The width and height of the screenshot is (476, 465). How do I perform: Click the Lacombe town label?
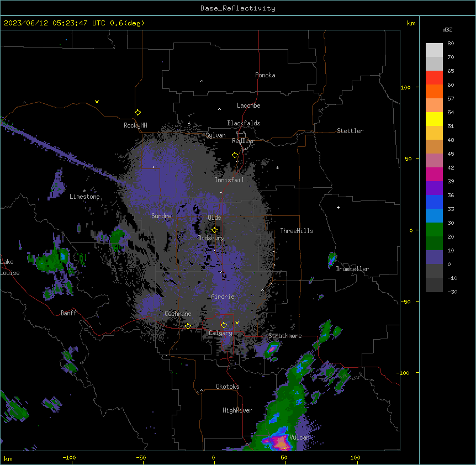coord(248,105)
